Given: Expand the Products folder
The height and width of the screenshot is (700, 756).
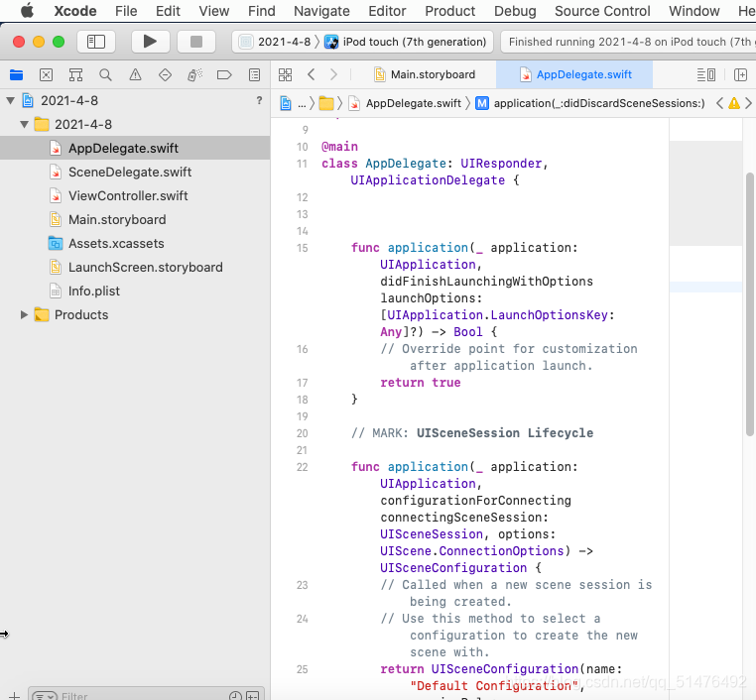Looking at the screenshot, I should point(24,314).
